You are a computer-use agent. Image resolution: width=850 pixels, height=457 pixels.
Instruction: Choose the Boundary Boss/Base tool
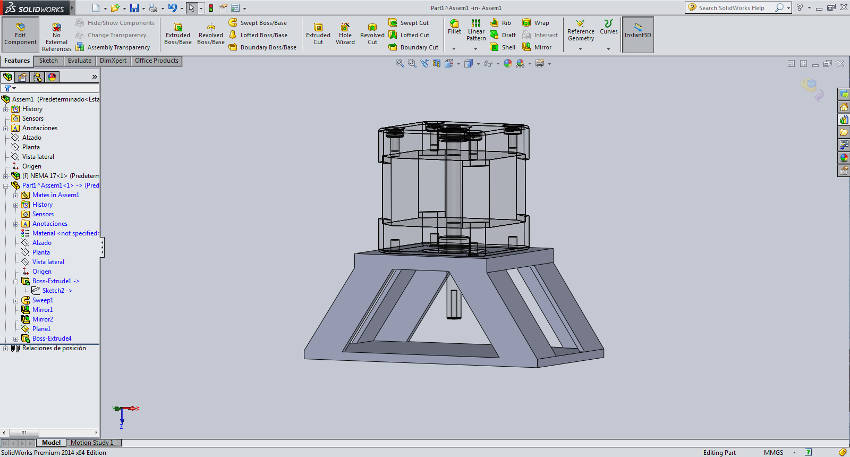262,47
